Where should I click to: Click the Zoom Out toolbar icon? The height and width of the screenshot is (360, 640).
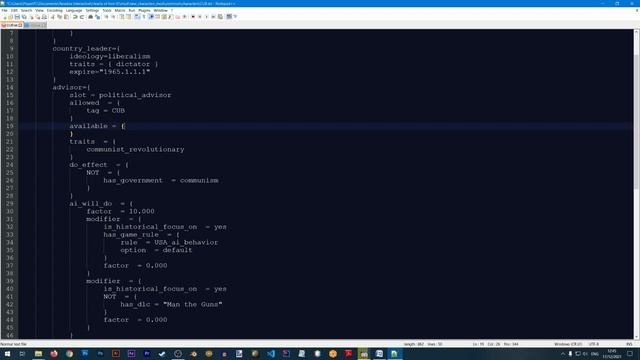(x=113, y=17)
